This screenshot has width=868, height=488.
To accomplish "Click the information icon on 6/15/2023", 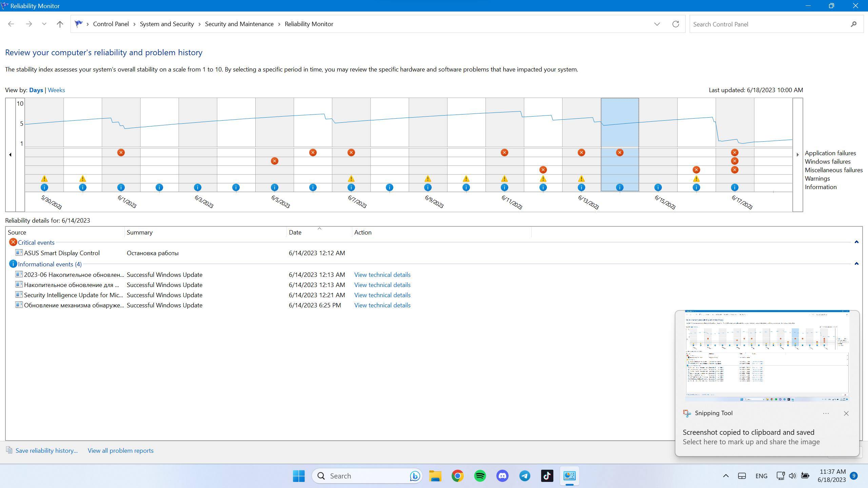I will click(658, 187).
